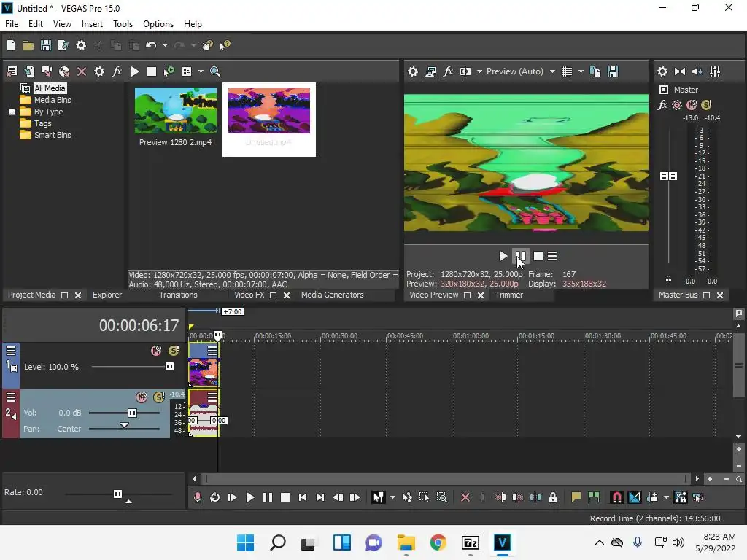The height and width of the screenshot is (560, 747).
Task: Expand the By Type tree node
Action: pos(12,112)
